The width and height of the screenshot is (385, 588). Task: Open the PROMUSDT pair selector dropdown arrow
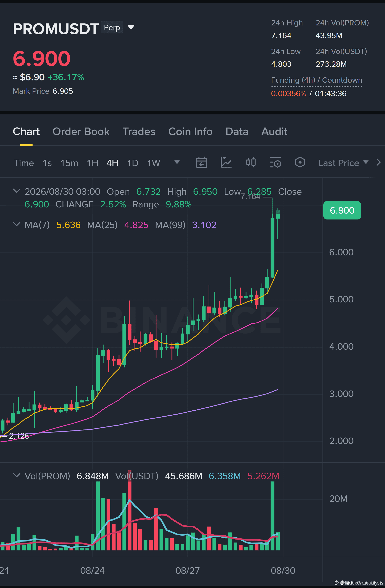point(131,27)
